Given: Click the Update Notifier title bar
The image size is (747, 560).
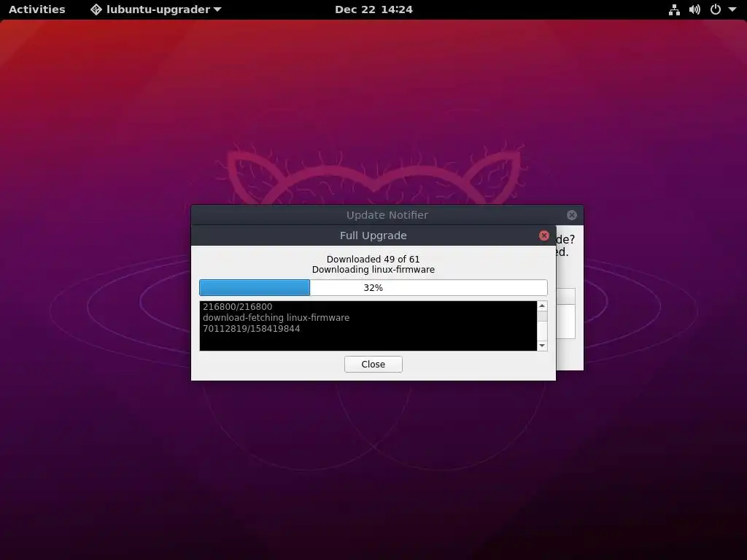Looking at the screenshot, I should click(x=387, y=215).
